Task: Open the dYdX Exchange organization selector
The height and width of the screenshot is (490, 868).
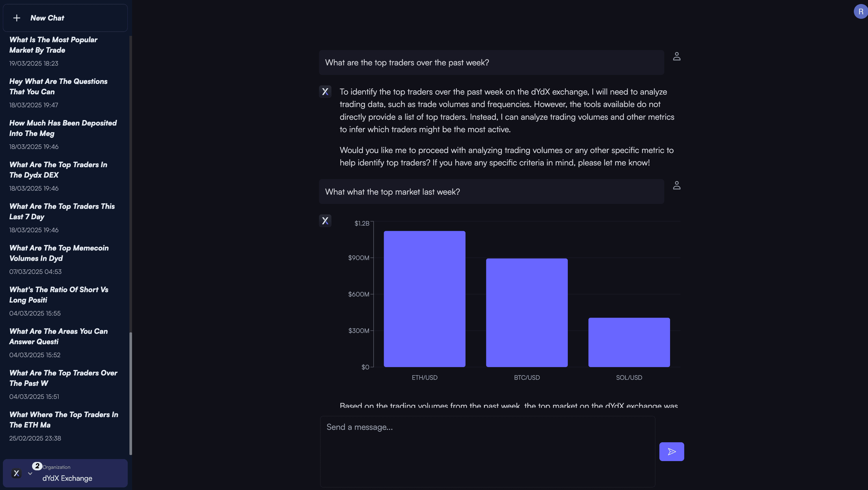Action: pos(67,478)
